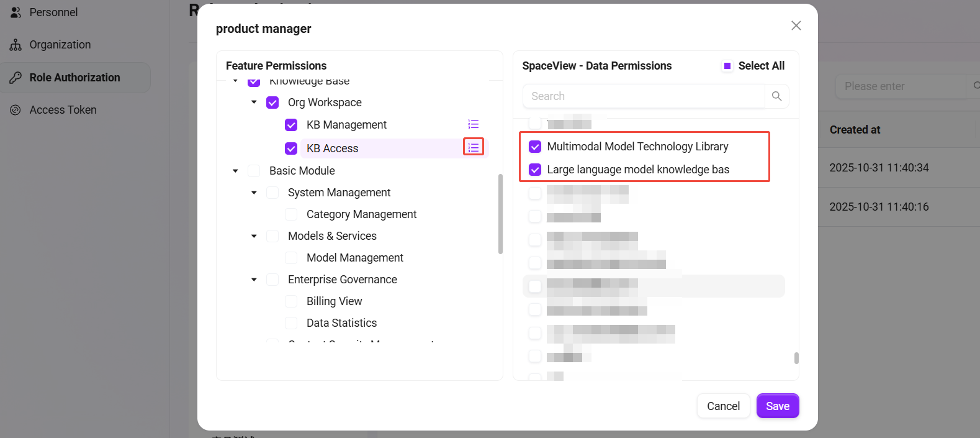Screen dimensions: 980x438
Task: Click the Personnel sidebar icon
Action: coord(16,12)
